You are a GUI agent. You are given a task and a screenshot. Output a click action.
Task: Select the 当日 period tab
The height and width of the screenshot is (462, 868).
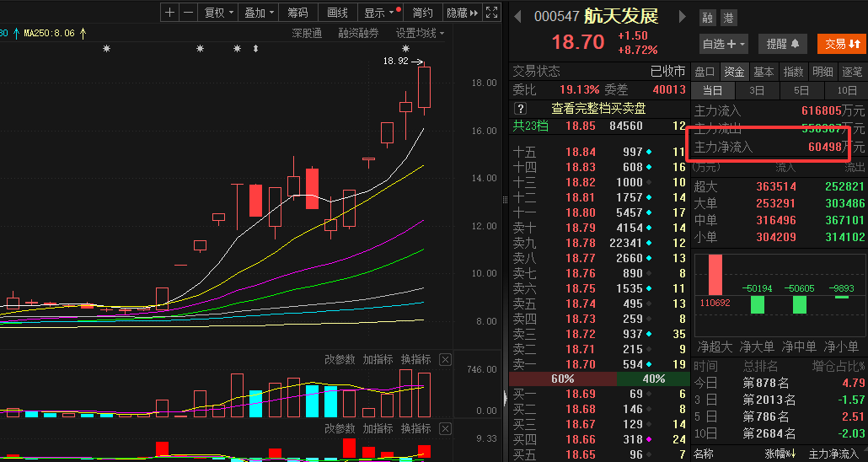(x=712, y=90)
